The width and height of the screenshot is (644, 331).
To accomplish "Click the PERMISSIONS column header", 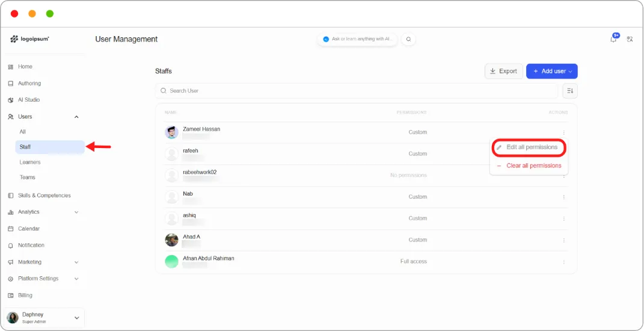I will click(x=411, y=113).
